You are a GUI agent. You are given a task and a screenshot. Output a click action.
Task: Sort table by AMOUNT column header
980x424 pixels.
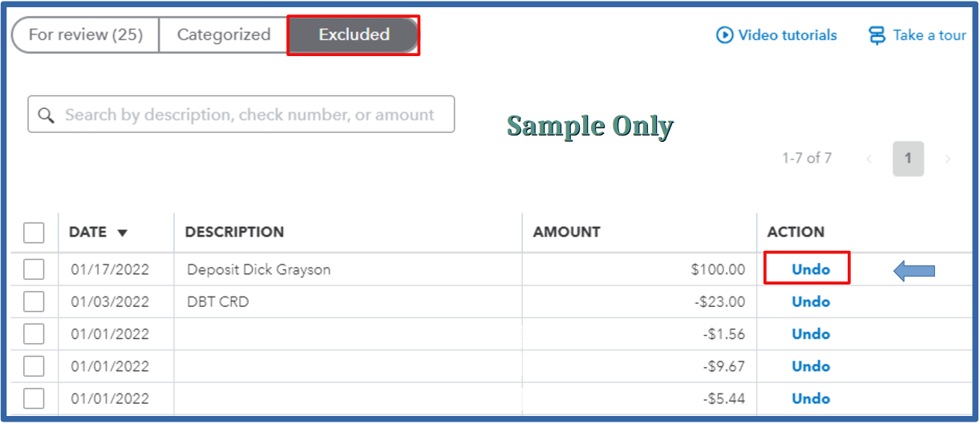[x=566, y=232]
